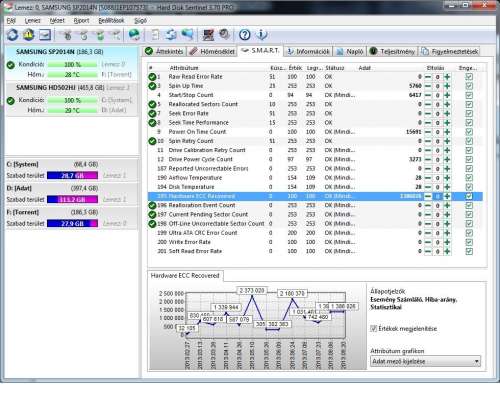Viewport: 500px width, 394px height.
Task: Click the red monitor test toolbar icon
Action: 208,35
